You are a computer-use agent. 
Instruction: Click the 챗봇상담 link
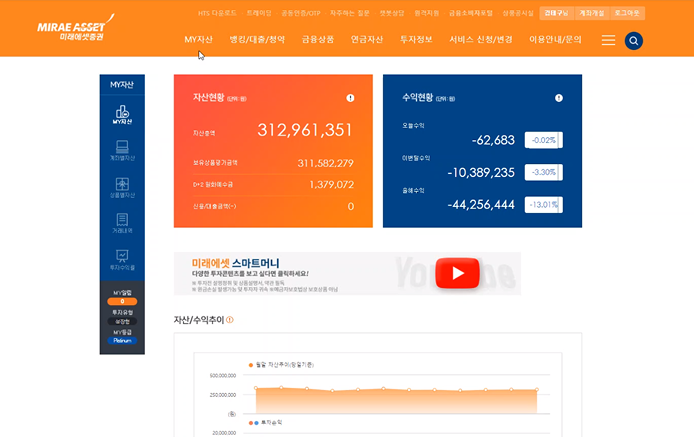(392, 13)
